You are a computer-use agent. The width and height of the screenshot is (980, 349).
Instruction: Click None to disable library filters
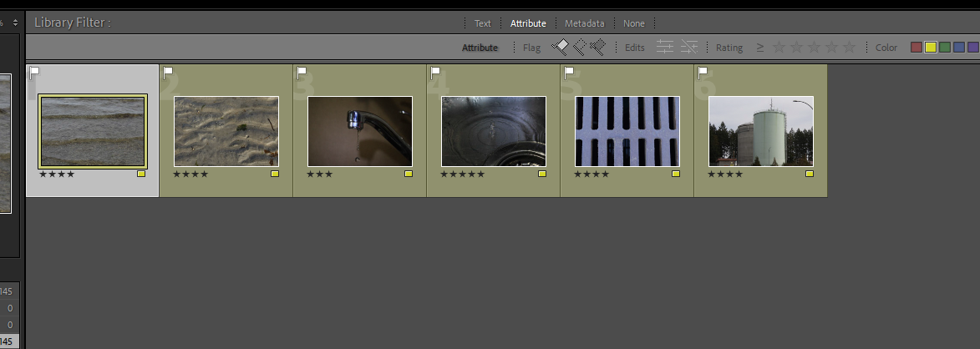click(633, 23)
